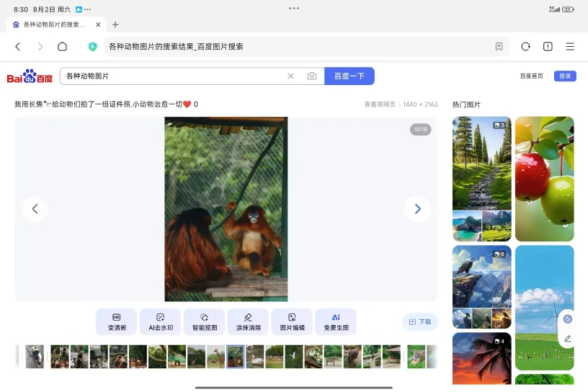Close the current browser tab
The image size is (588, 392).
98,24
